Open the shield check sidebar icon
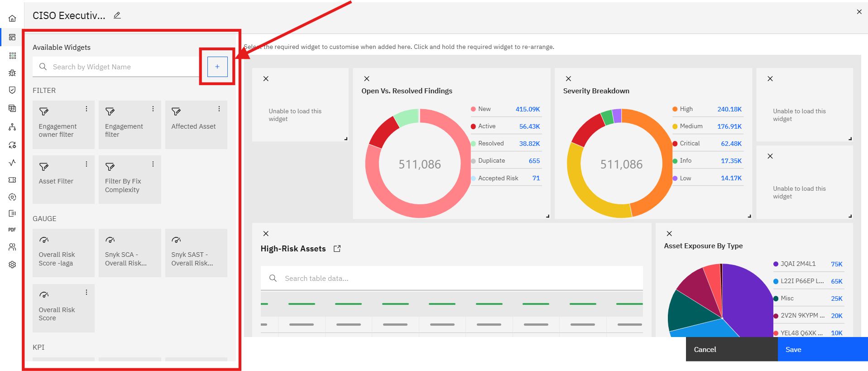Viewport: 868px width, 371px height. click(x=12, y=90)
